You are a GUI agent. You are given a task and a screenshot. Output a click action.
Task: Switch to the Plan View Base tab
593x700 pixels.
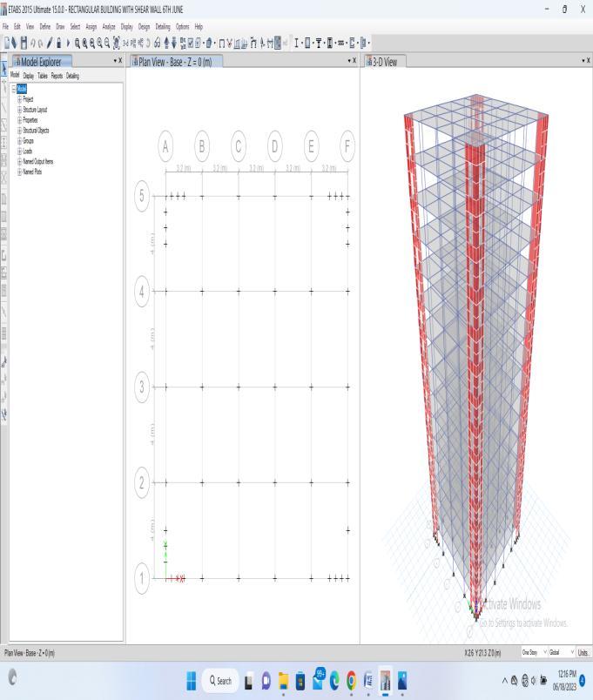[176, 62]
